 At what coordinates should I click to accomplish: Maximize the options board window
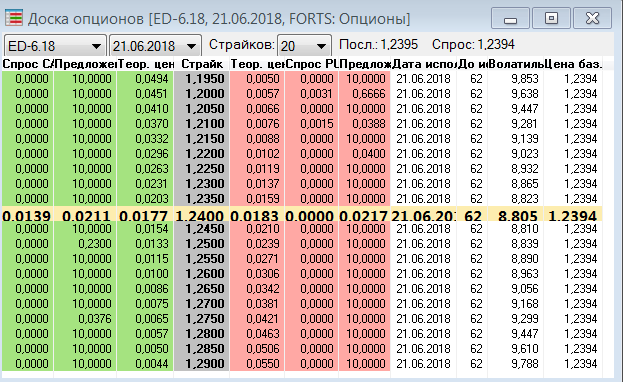[551, 18]
